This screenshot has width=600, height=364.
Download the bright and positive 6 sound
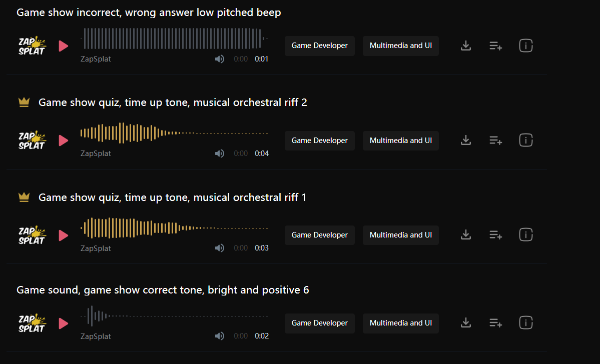(466, 323)
